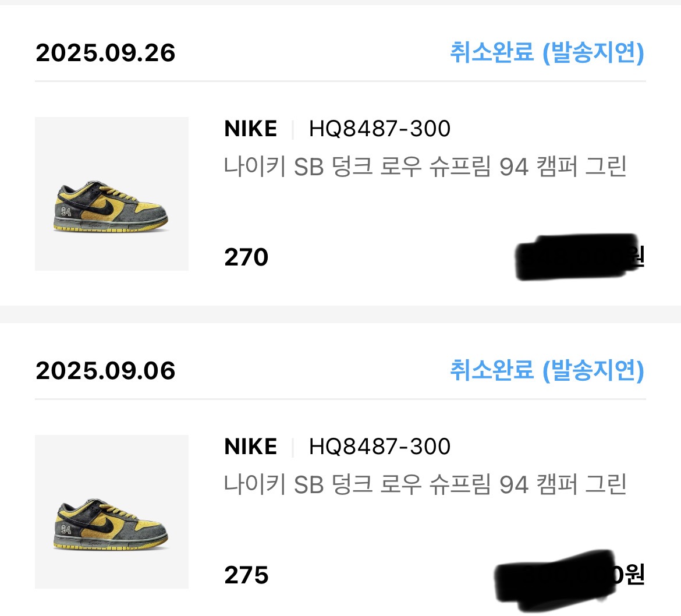Click the 취소완료 (발송지연) status on the 2025.09.06 order
Screen dimensions: 681x616
click(547, 370)
